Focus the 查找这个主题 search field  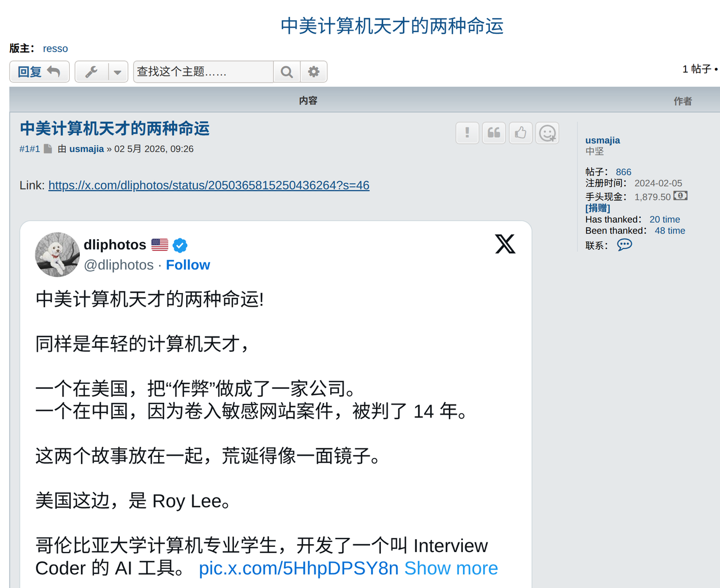click(203, 72)
